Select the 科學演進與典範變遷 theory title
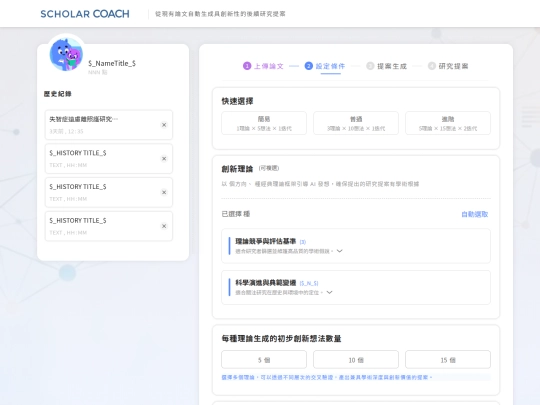Viewport: 540px width, 405px height. pos(266,283)
